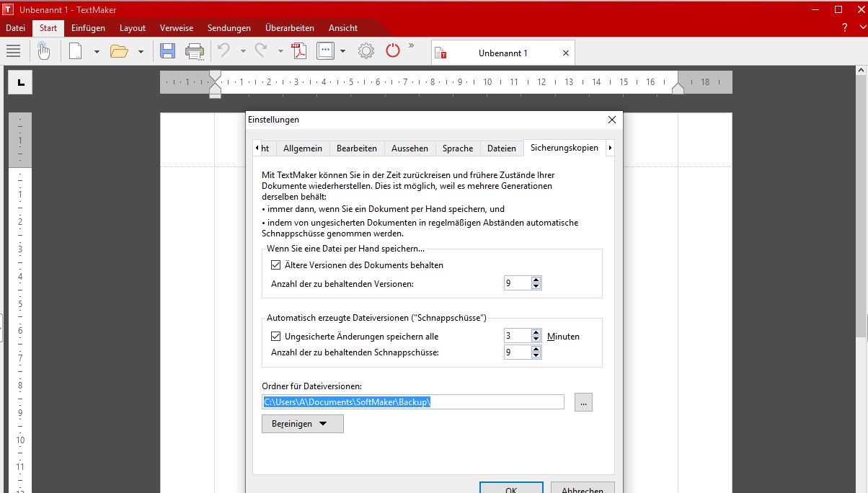Viewport: 868px width, 493px height.
Task: Save the document with the floppy icon
Action: click(167, 51)
